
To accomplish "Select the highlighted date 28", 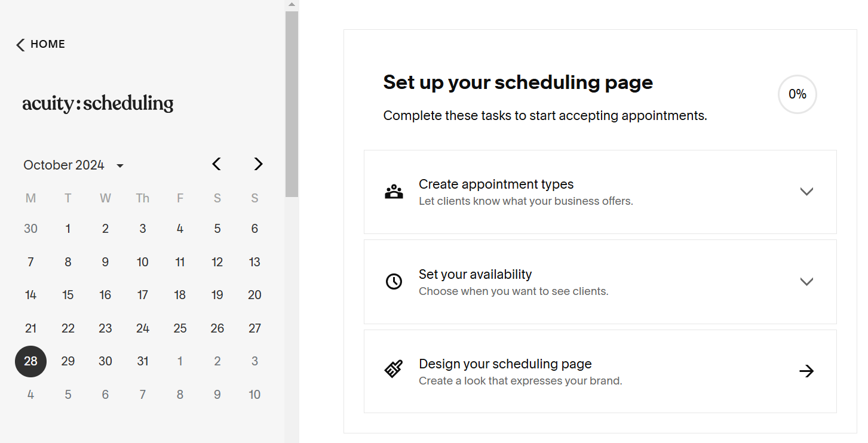I will 30,361.
